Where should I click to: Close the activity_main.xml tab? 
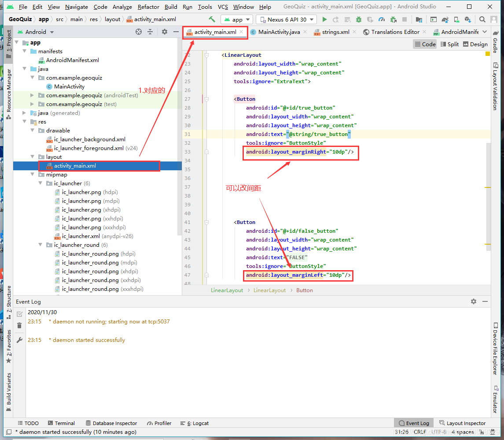241,32
